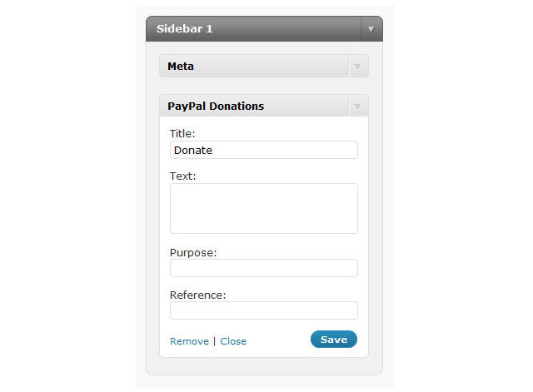
Task: Click the Sidebar 1 header title
Action: point(185,29)
